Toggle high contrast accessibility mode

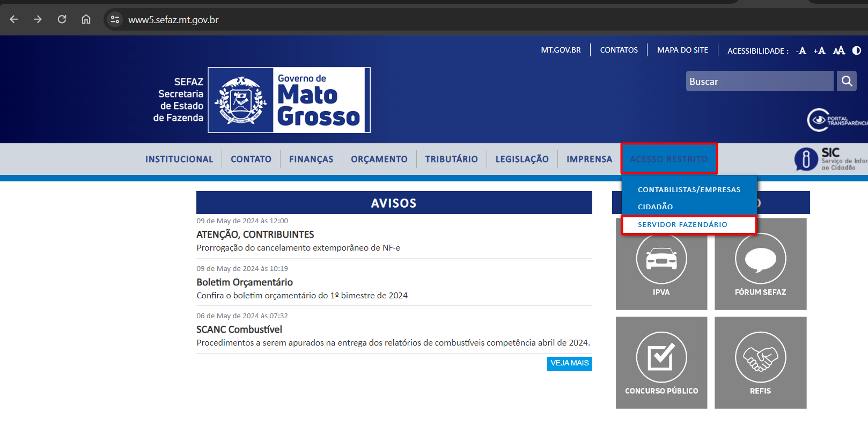(857, 50)
